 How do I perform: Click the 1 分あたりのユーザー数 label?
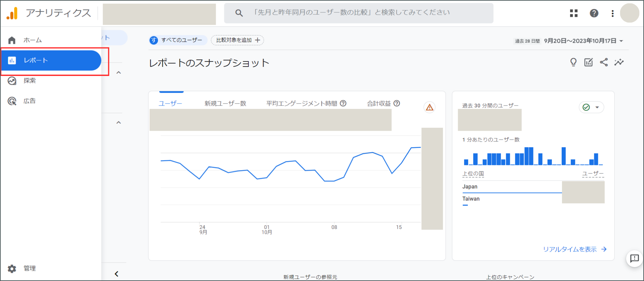pyautogui.click(x=491, y=139)
